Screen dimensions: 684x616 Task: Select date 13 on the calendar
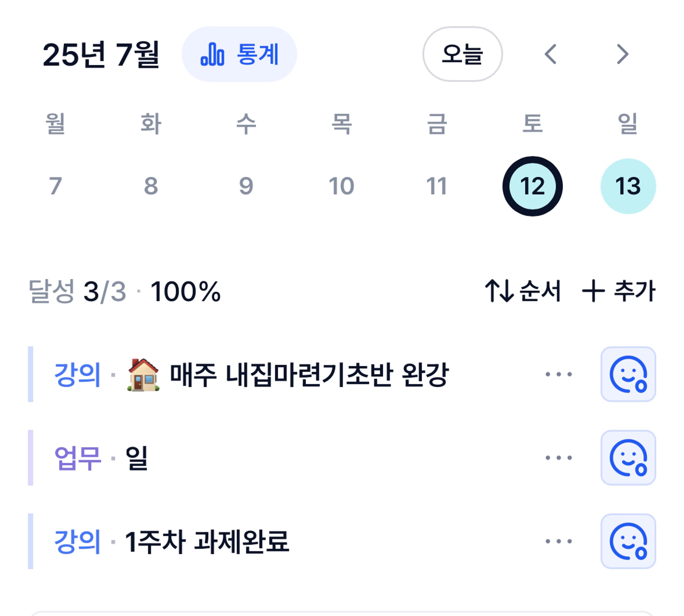(x=628, y=186)
